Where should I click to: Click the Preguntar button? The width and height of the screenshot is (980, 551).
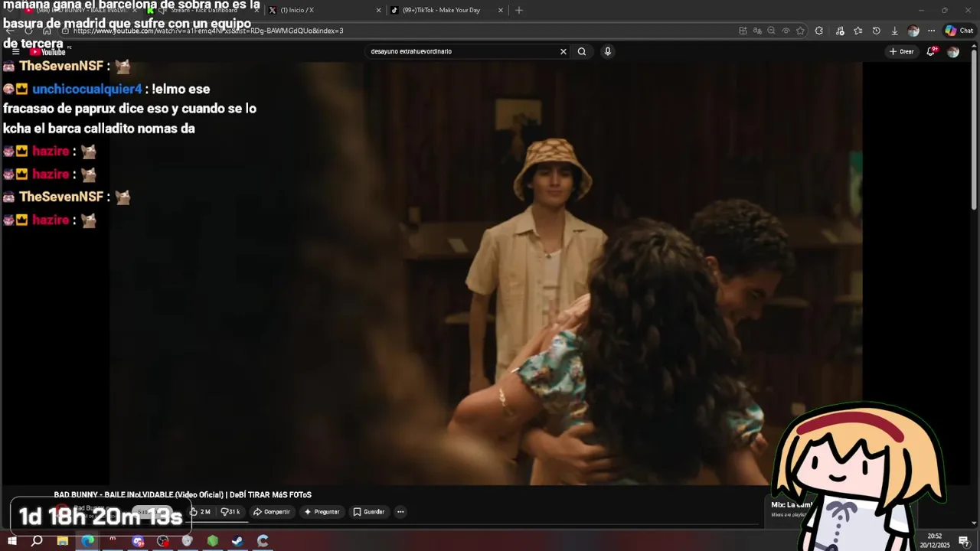pyautogui.click(x=322, y=512)
